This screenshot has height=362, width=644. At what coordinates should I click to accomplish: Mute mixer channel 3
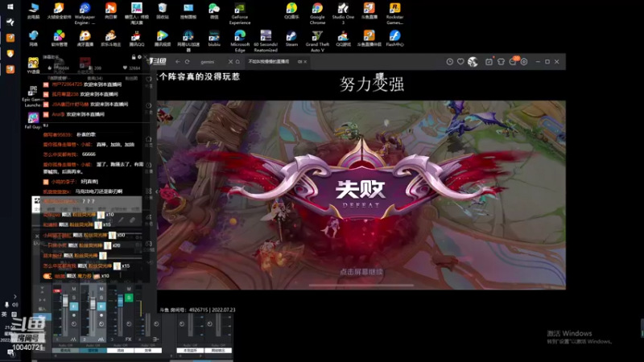(129, 289)
